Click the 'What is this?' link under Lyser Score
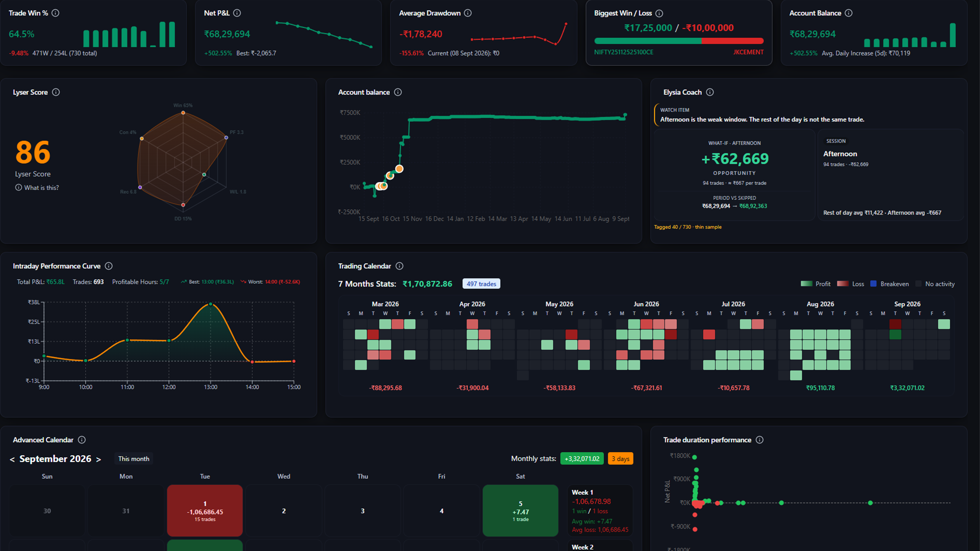Image resolution: width=980 pixels, height=551 pixels. pyautogui.click(x=37, y=187)
